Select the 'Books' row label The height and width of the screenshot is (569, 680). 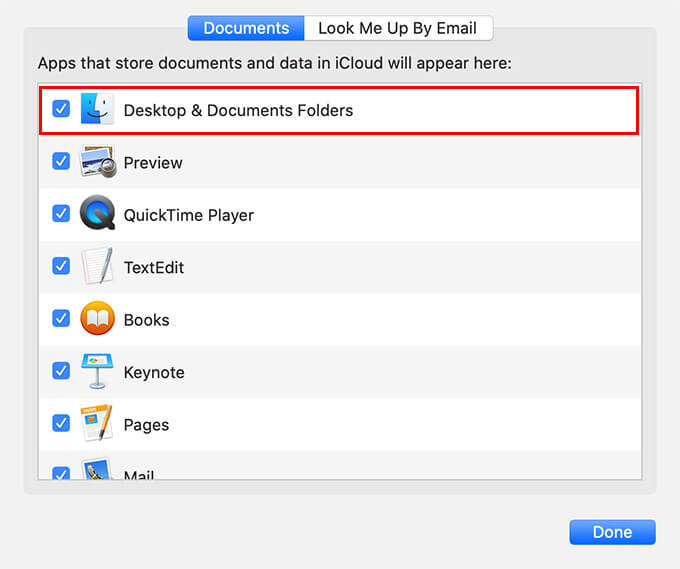click(147, 320)
